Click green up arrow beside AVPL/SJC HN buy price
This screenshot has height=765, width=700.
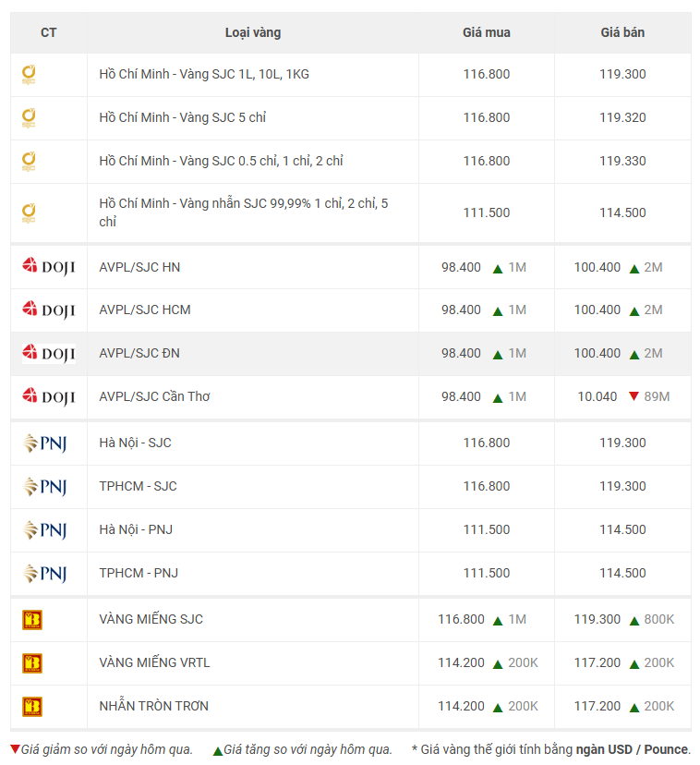(498, 269)
